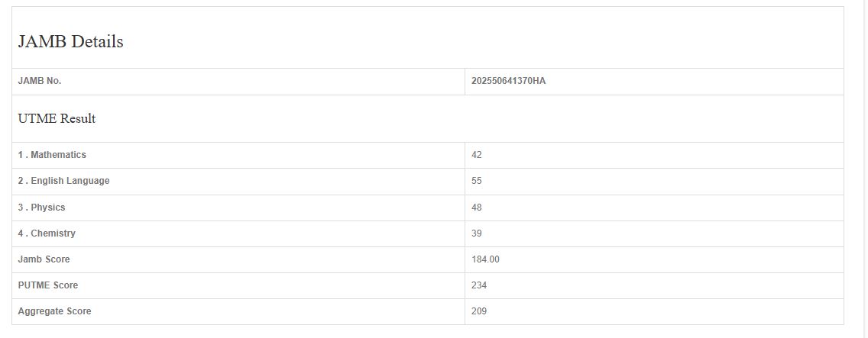This screenshot has width=868, height=338.
Task: Click the Aggregate Score value 209
Action: coord(479,311)
